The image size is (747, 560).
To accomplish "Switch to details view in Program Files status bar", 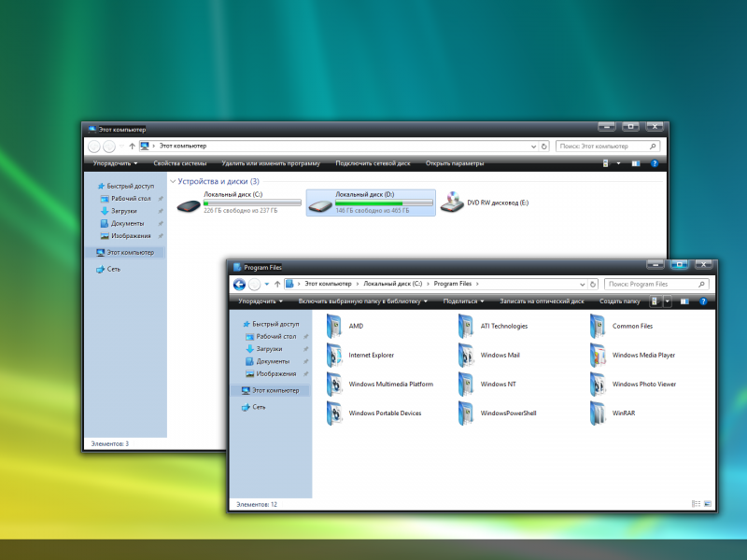I will tap(696, 504).
